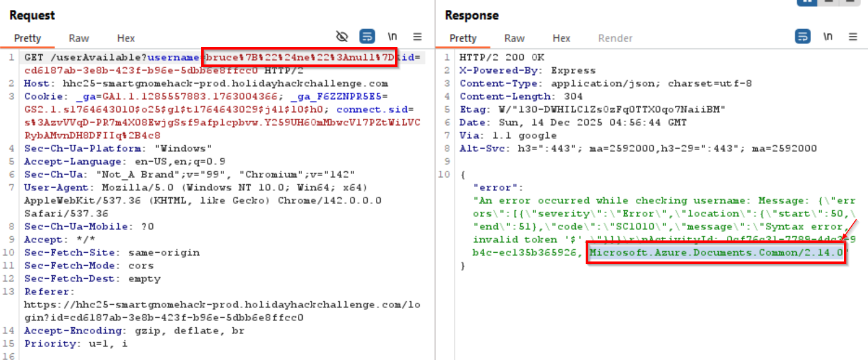The height and width of the screenshot is (360, 868).
Task: Select the Request Pretty tab
Action: click(27, 38)
